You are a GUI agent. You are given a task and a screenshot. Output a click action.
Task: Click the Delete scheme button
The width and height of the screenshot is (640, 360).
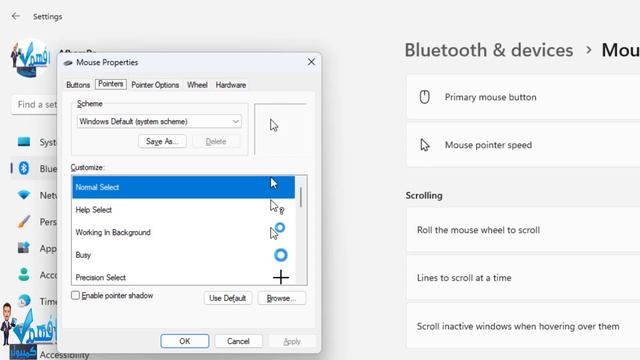pyautogui.click(x=216, y=141)
